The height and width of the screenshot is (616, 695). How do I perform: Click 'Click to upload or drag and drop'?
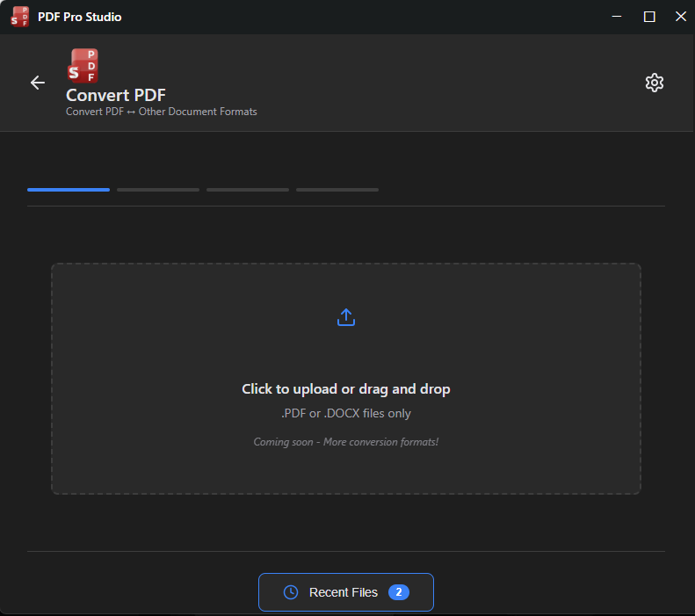click(346, 388)
